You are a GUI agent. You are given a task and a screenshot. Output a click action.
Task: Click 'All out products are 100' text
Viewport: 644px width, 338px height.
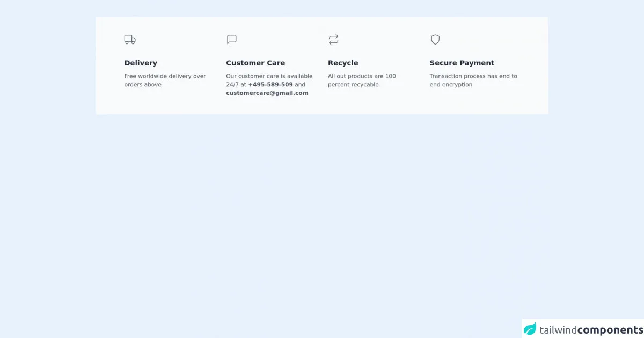[362, 76]
